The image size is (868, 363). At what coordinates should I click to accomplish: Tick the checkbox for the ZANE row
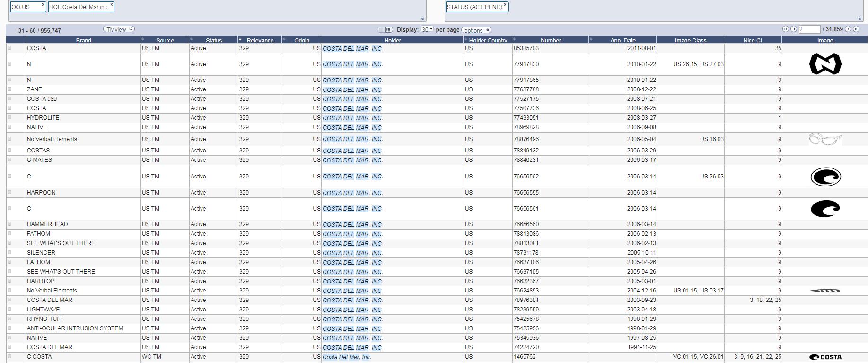[x=9, y=89]
